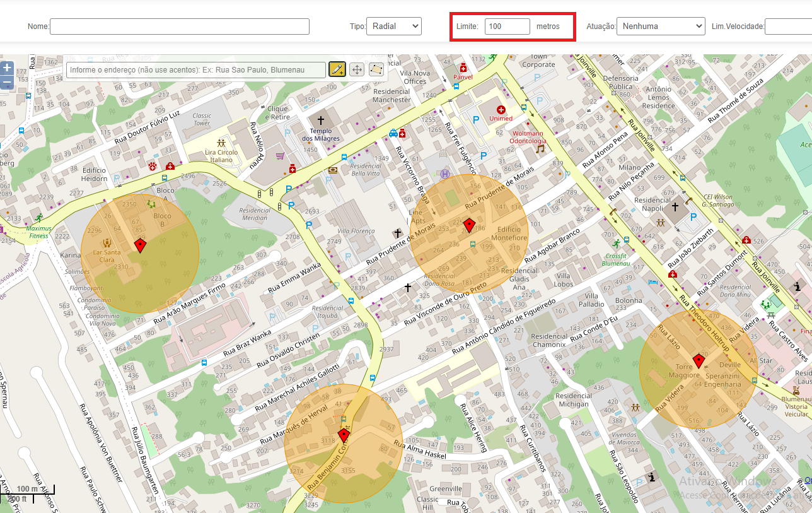
Task: Click the "Rua Conde D'Eu" street label
Action: tap(595, 329)
